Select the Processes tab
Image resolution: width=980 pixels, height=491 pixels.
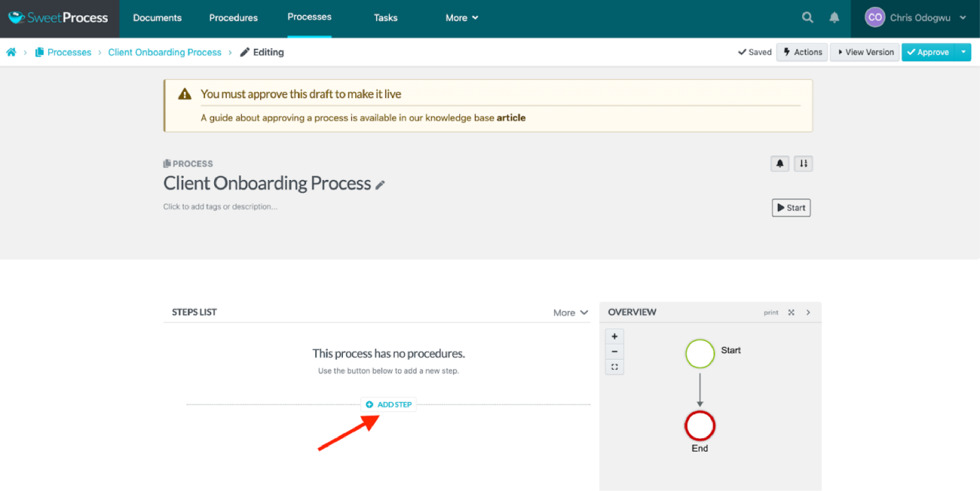pyautogui.click(x=309, y=17)
